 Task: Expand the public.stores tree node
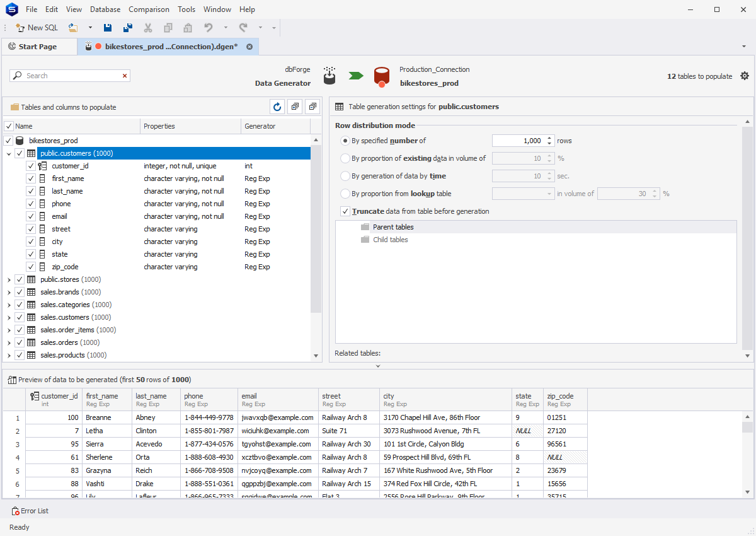click(x=8, y=279)
